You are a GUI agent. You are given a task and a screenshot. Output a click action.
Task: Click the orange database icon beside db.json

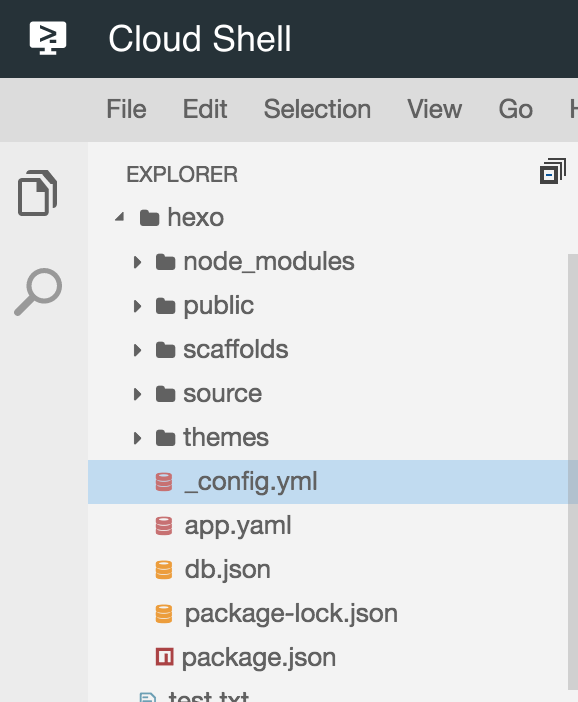(x=164, y=570)
